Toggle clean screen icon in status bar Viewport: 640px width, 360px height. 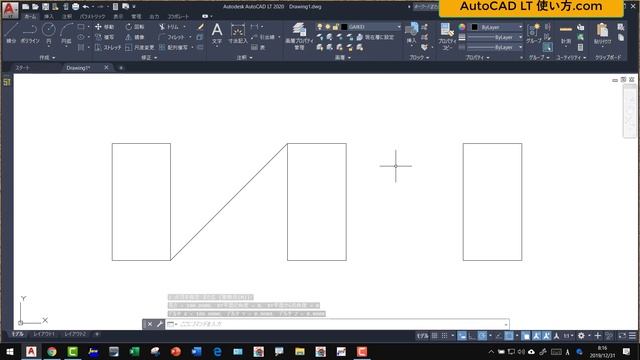coord(622,336)
